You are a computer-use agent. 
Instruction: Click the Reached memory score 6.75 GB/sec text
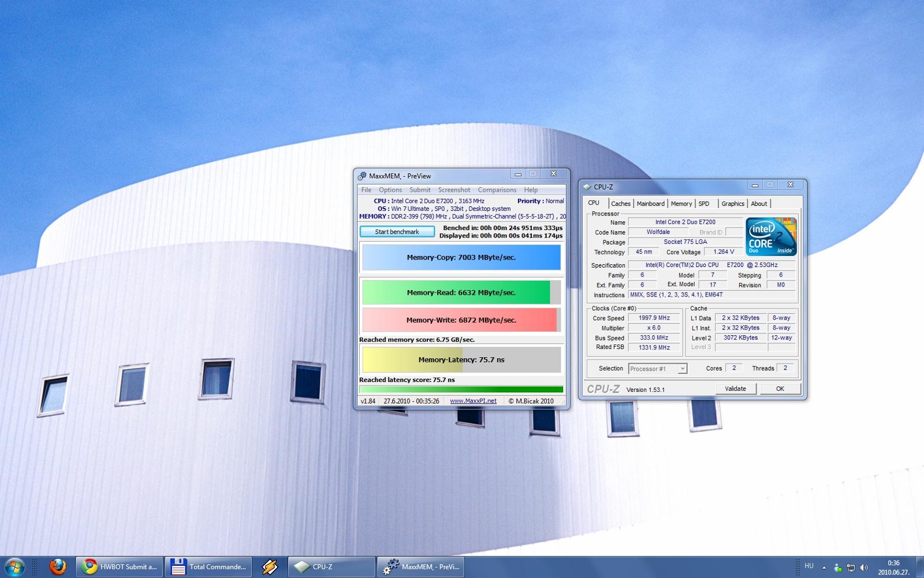(x=416, y=339)
